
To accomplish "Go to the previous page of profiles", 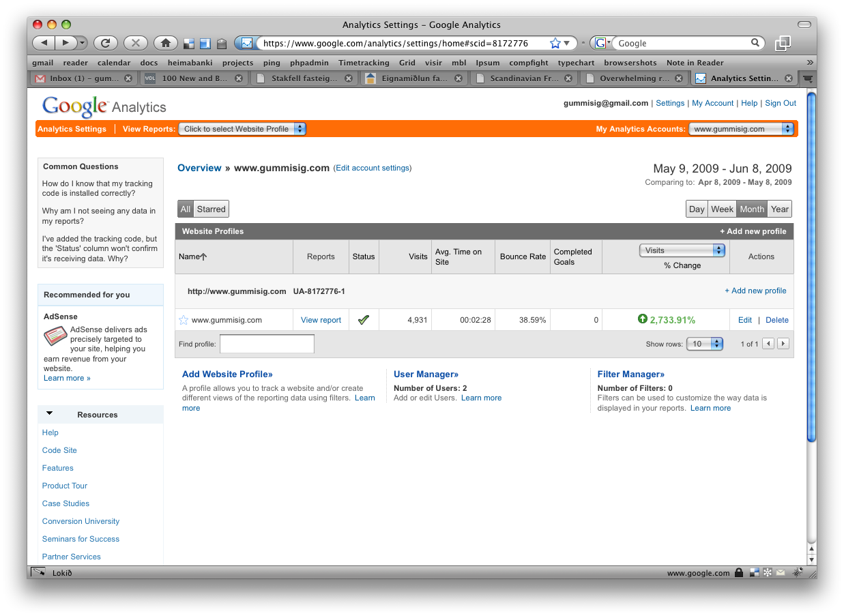I will click(x=768, y=344).
